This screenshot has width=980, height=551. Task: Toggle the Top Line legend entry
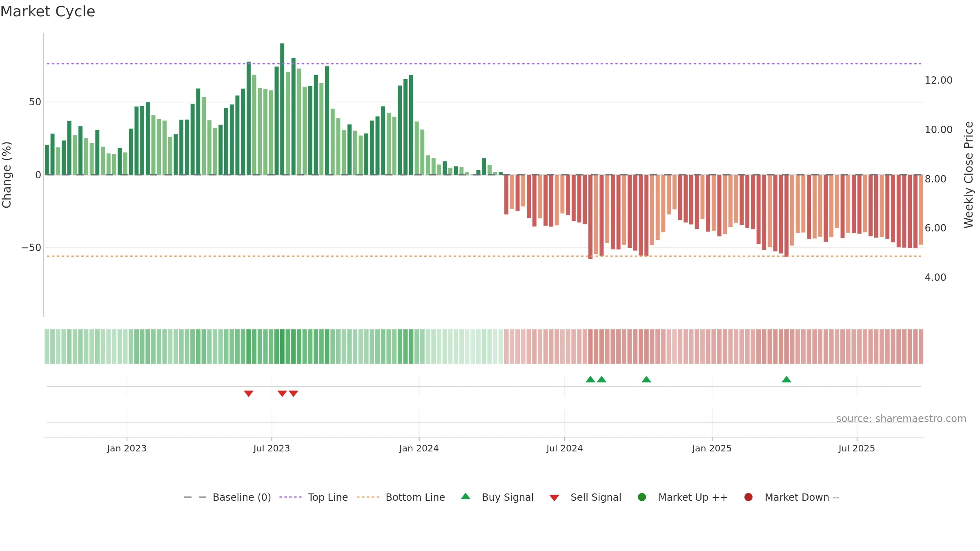[x=314, y=497]
